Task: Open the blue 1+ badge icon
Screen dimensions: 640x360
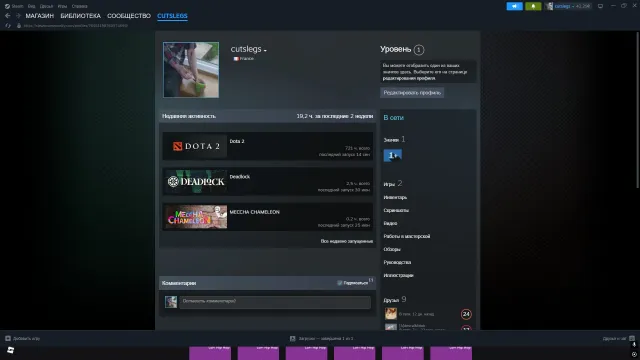Action: click(393, 155)
